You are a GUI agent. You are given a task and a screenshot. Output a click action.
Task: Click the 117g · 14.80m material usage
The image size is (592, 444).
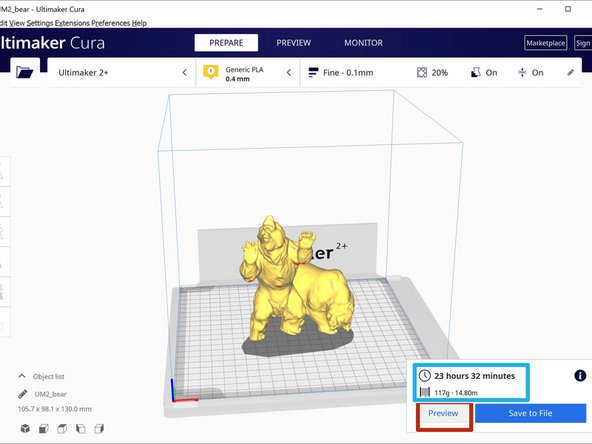pos(456,393)
